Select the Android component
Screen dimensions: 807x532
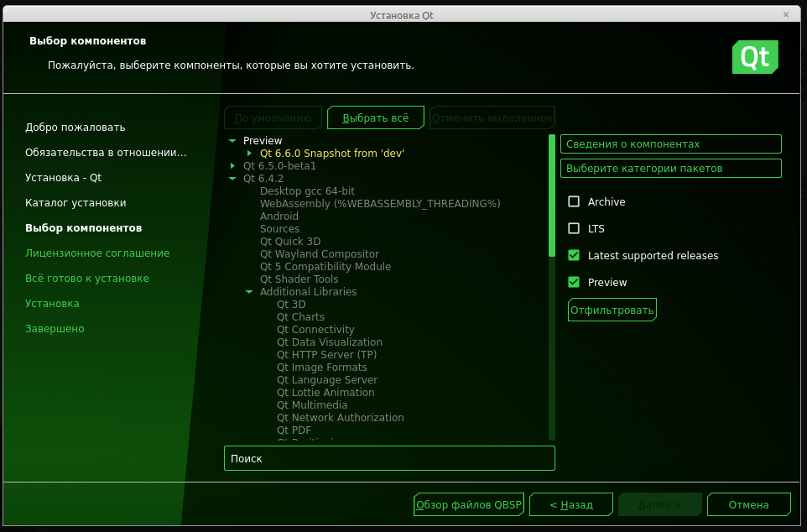[279, 216]
